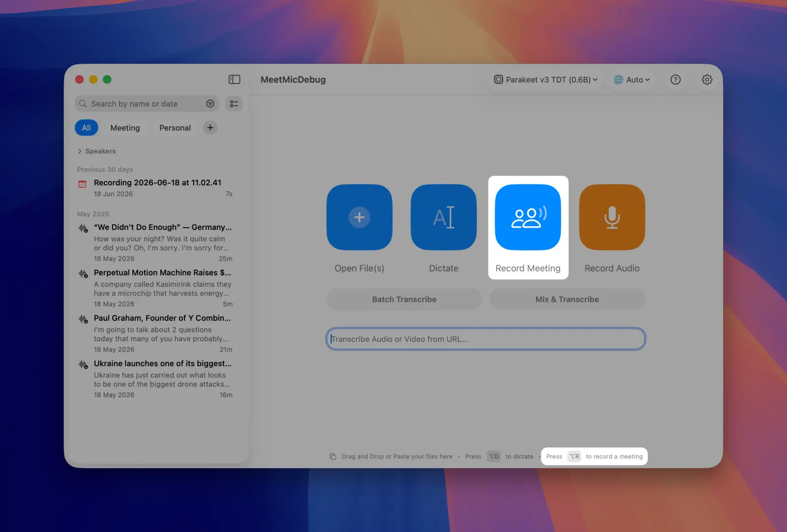Click 'Previous 30 days' section header
This screenshot has height=532, width=787.
tap(105, 170)
